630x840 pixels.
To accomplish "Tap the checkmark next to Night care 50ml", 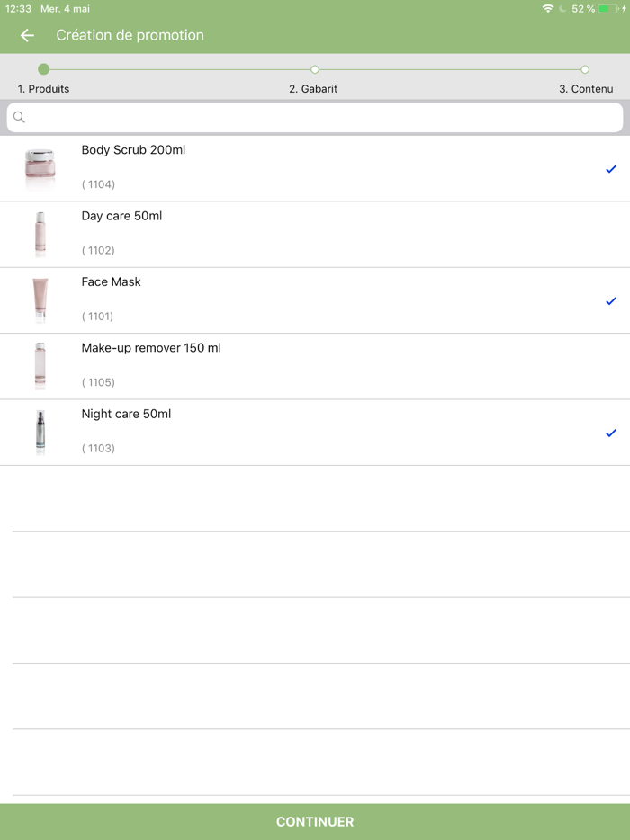I will (611, 433).
